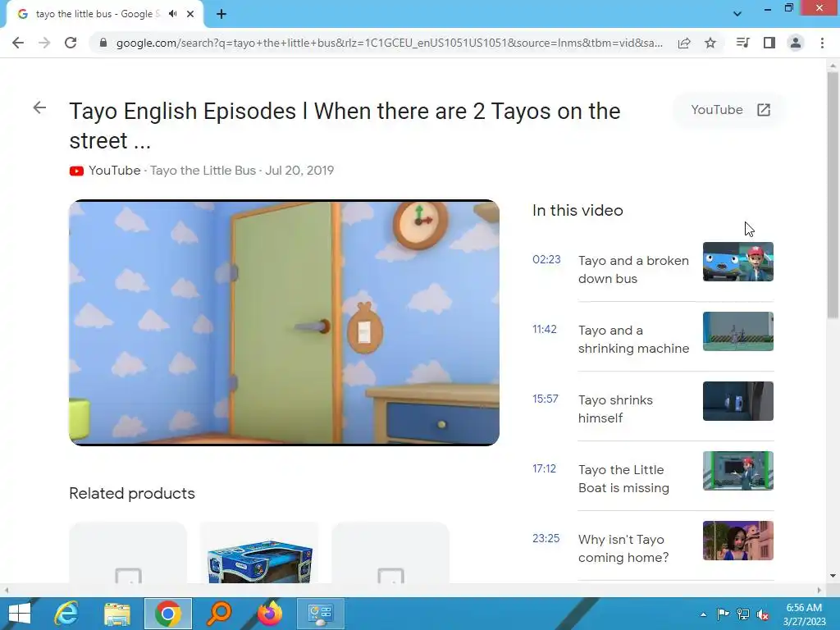The width and height of the screenshot is (840, 630).
Task: Jump to the 17:12 timestamp
Action: [545, 468]
